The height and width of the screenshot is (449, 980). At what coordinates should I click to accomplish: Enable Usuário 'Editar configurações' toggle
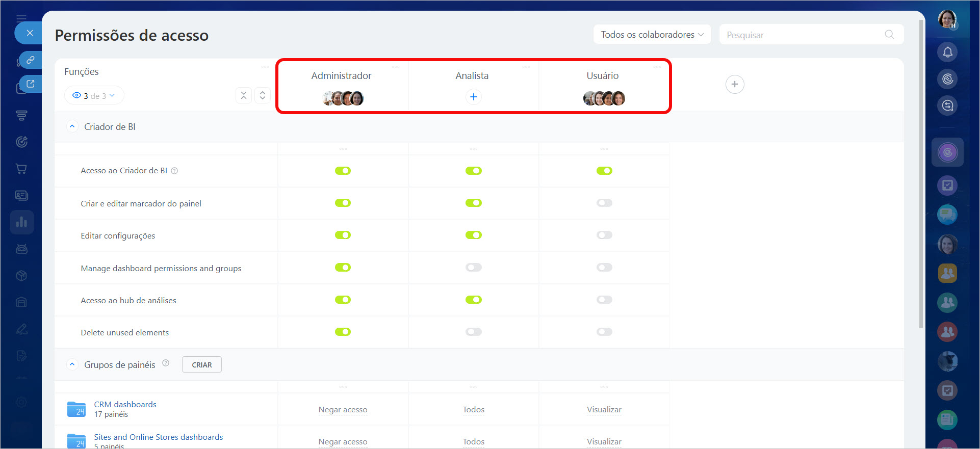click(604, 235)
